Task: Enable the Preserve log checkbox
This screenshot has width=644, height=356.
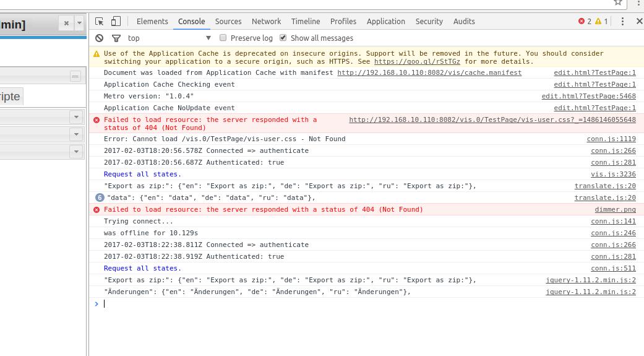Action: [x=223, y=38]
